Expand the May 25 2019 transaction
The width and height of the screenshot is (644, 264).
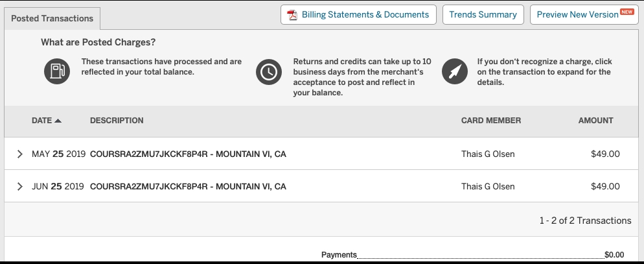[19, 154]
